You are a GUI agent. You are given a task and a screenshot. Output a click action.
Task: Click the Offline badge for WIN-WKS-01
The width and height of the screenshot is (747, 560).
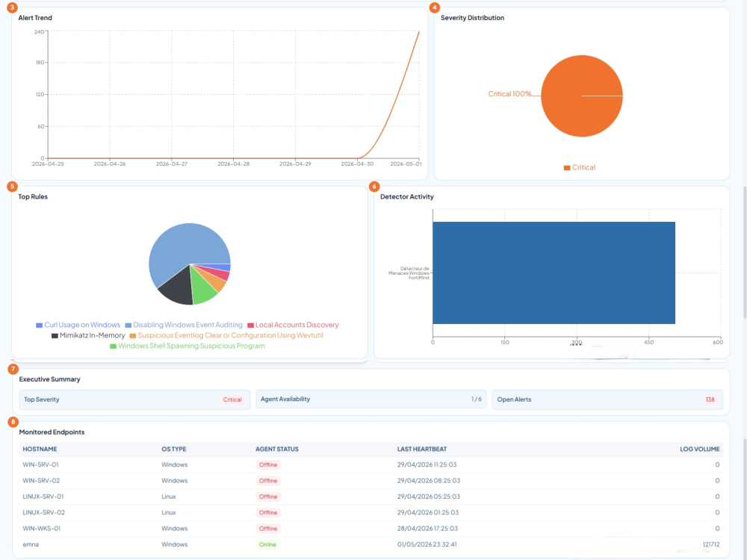pos(268,529)
